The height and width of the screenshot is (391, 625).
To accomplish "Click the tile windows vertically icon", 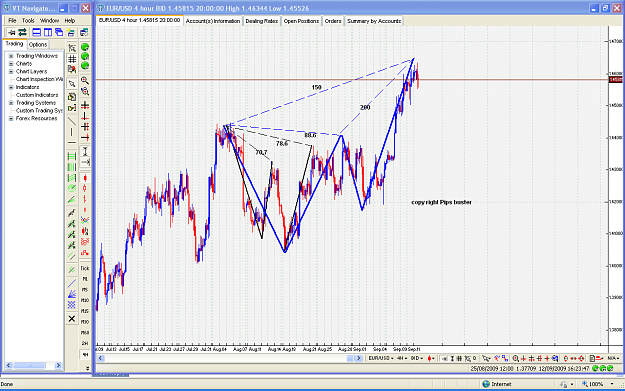I will [48, 32].
